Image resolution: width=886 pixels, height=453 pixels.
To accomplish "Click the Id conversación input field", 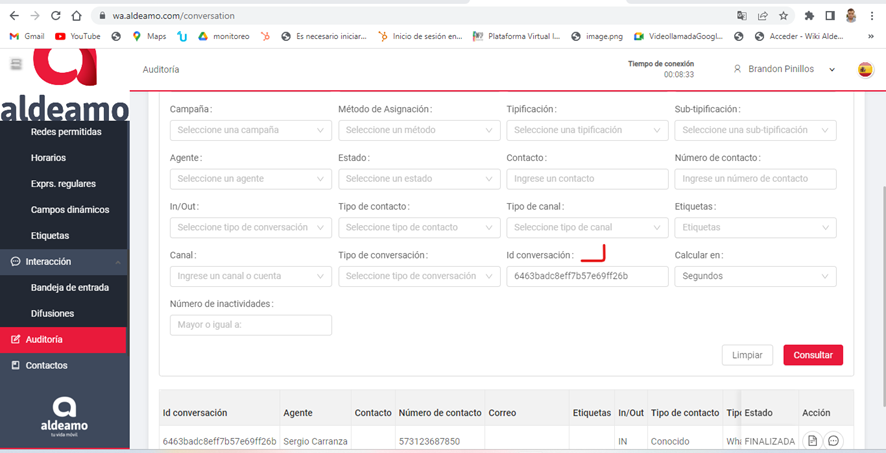I will (587, 276).
